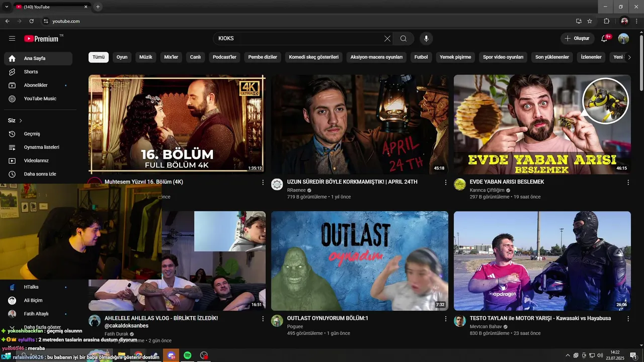Viewport: 644px width, 362px height.
Task: Start voice search with microphone
Action: (x=426, y=38)
